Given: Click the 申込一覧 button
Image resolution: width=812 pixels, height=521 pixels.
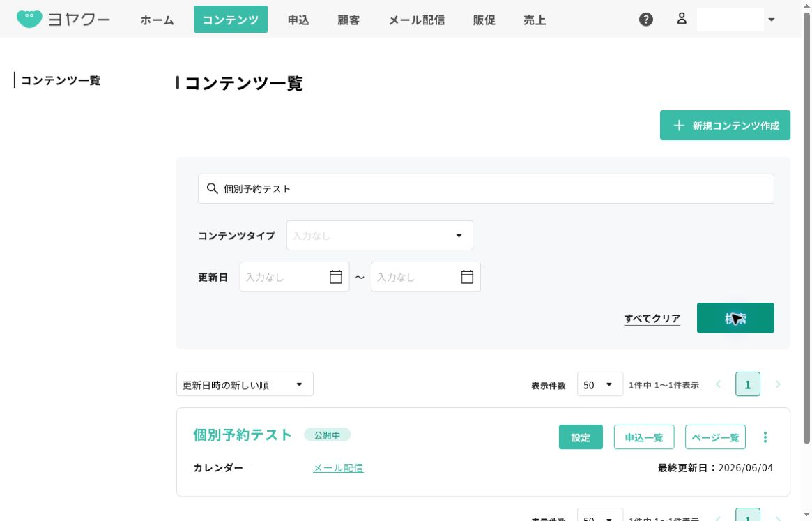Looking at the screenshot, I should click(644, 437).
